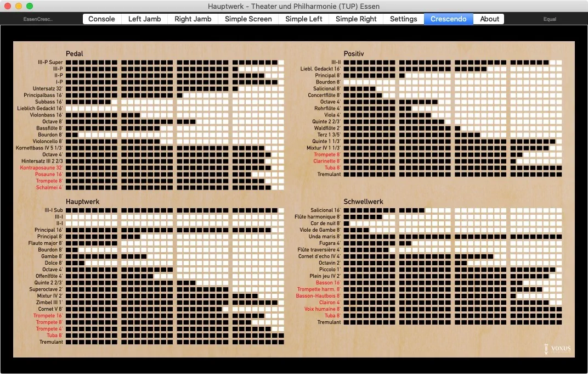Select the active Crescendo tab
This screenshot has height=374, width=588.
pos(448,19)
